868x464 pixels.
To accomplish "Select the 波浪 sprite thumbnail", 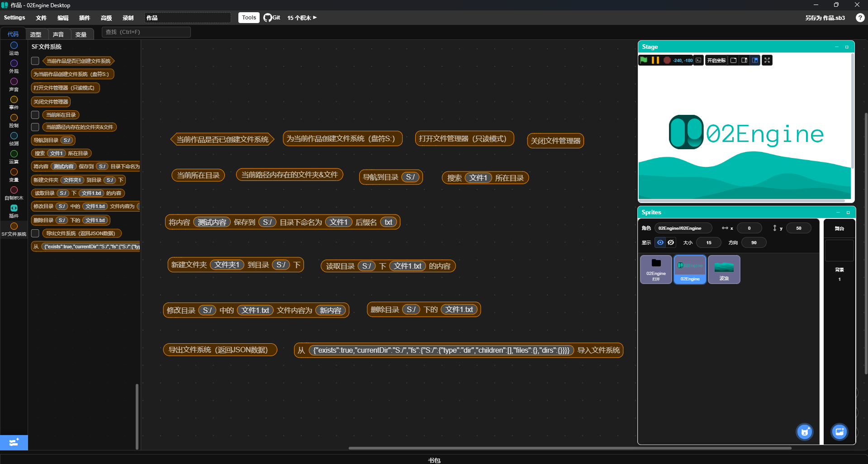I will [724, 270].
